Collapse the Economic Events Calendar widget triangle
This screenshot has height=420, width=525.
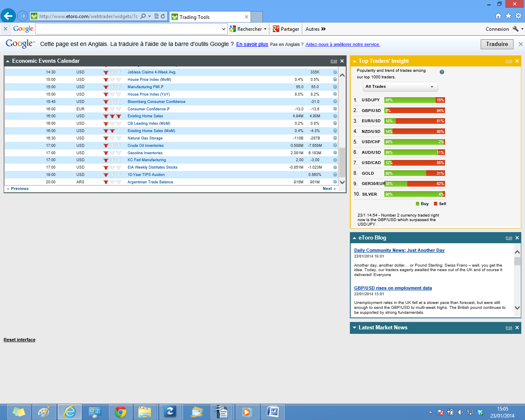8,61
